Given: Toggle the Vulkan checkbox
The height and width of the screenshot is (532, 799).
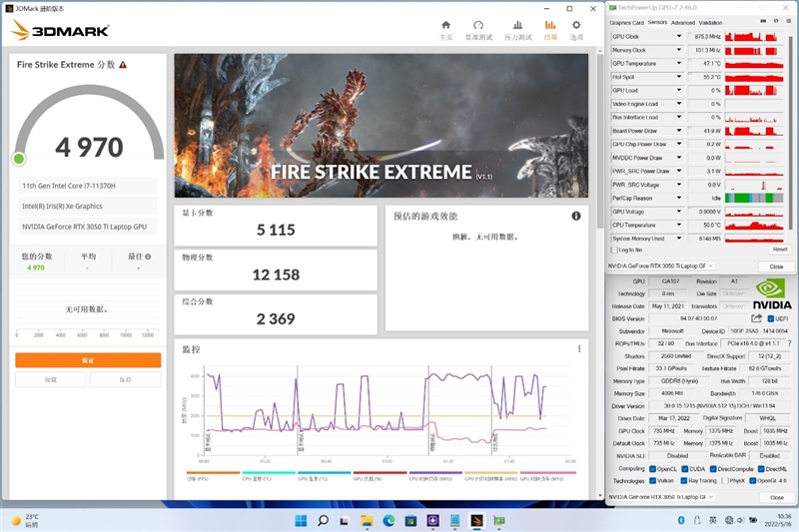Looking at the screenshot, I should coord(652,480).
